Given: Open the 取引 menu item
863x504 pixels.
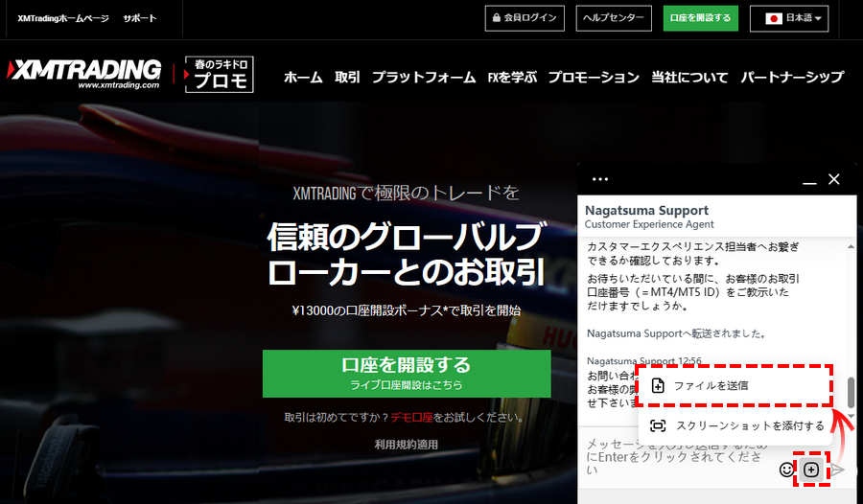Looking at the screenshot, I should click(347, 77).
